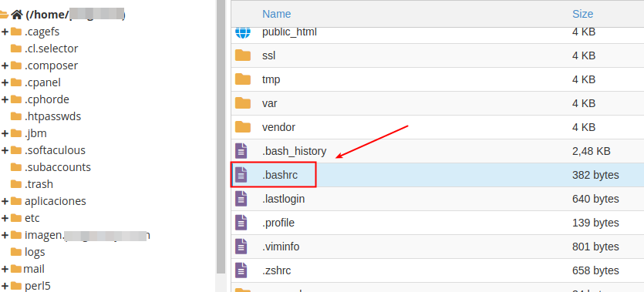
Task: Select the var folder name
Action: (x=269, y=103)
